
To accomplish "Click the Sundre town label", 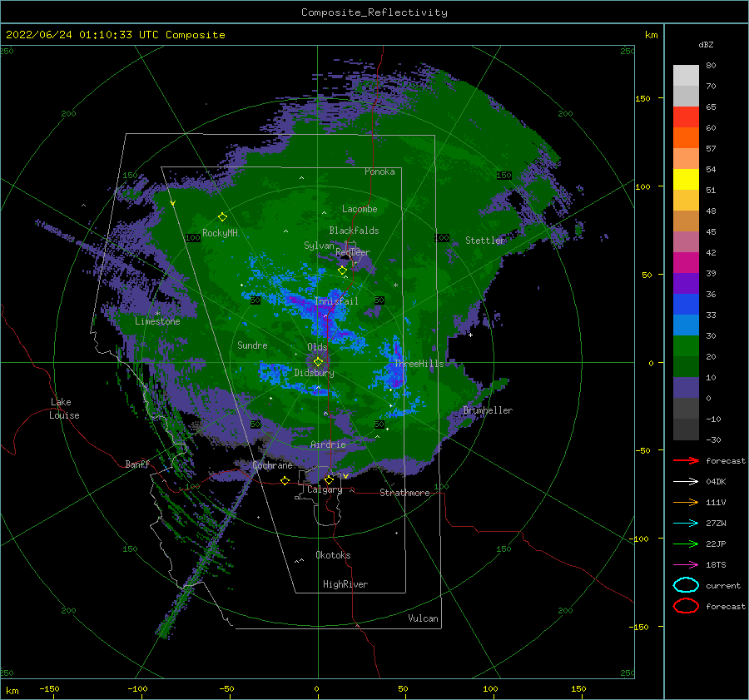I will (x=252, y=345).
